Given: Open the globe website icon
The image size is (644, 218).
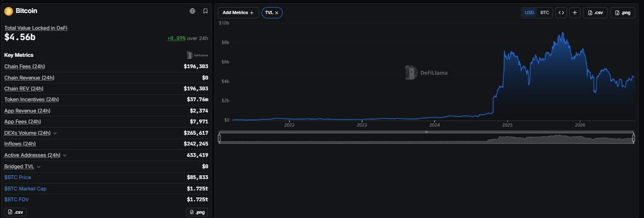Looking at the screenshot, I should (x=192, y=11).
